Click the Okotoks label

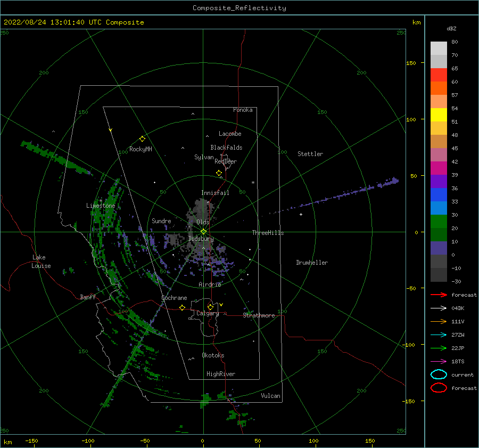coord(213,355)
